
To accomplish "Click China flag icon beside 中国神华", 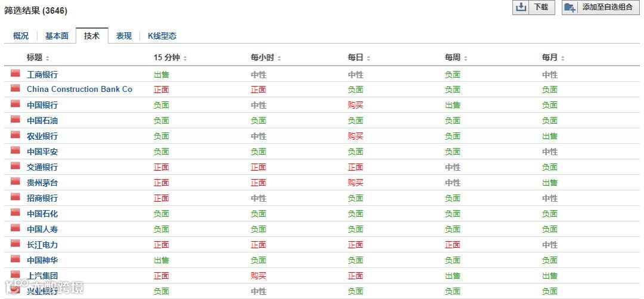I will (x=15, y=258).
